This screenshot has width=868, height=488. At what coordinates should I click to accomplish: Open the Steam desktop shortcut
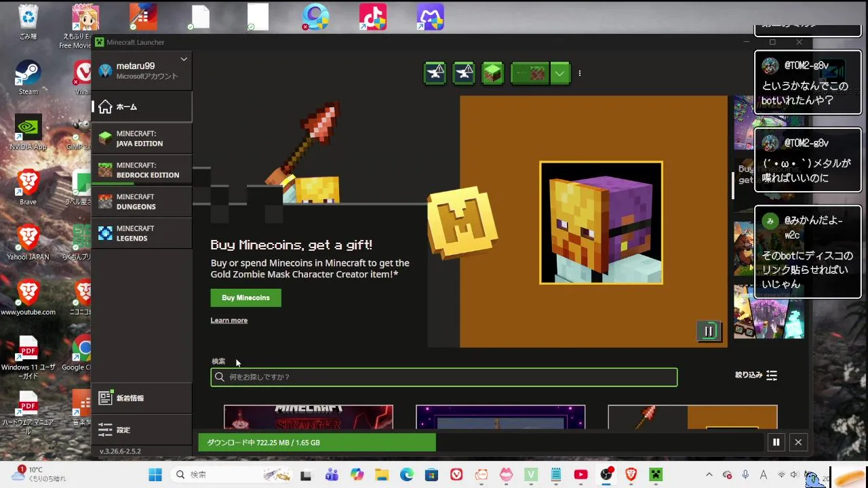click(28, 77)
